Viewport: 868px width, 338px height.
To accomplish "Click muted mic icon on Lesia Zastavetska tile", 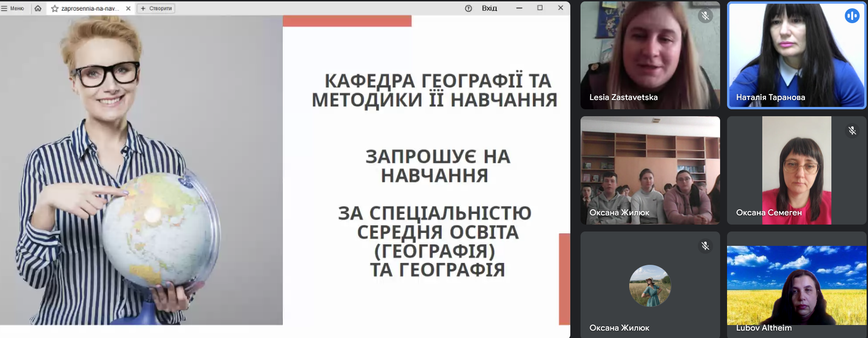I will click(705, 16).
